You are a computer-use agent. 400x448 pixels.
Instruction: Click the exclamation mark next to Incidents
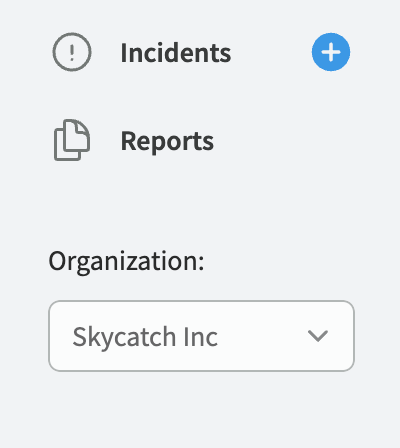pos(72,52)
